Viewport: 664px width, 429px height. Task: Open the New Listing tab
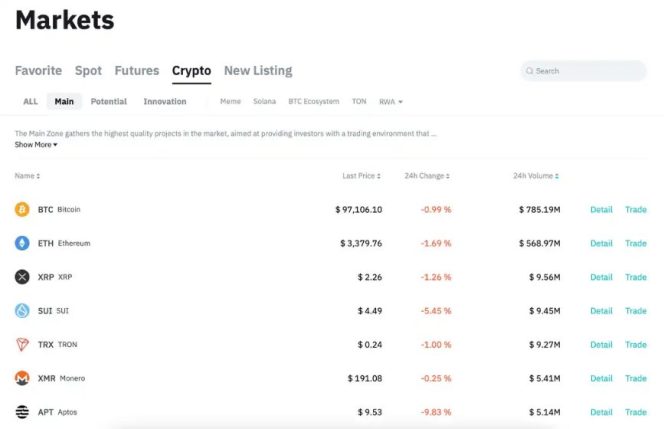coord(258,71)
